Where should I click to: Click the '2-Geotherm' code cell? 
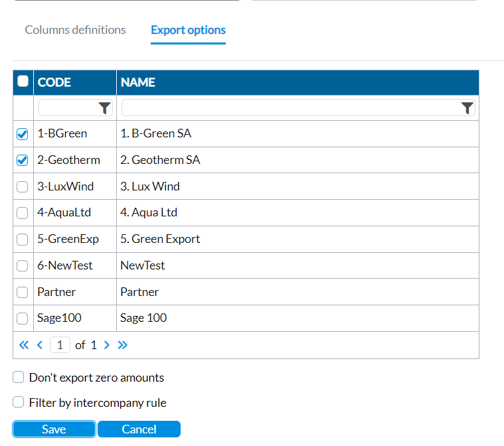(x=75, y=160)
